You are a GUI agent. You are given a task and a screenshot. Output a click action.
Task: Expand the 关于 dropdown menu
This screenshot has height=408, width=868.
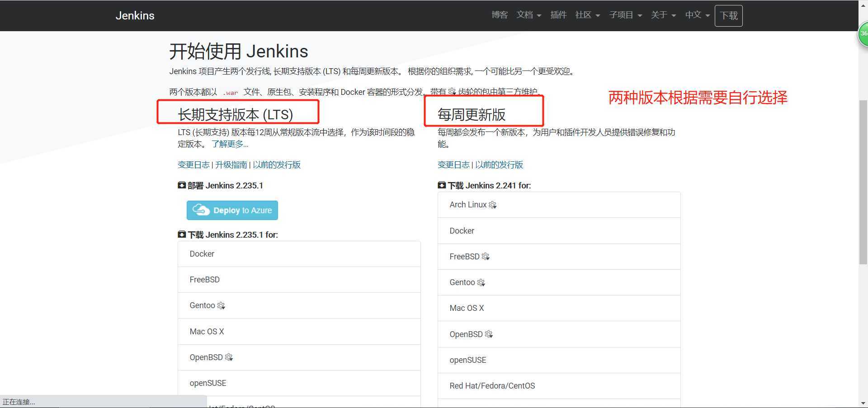coord(664,15)
